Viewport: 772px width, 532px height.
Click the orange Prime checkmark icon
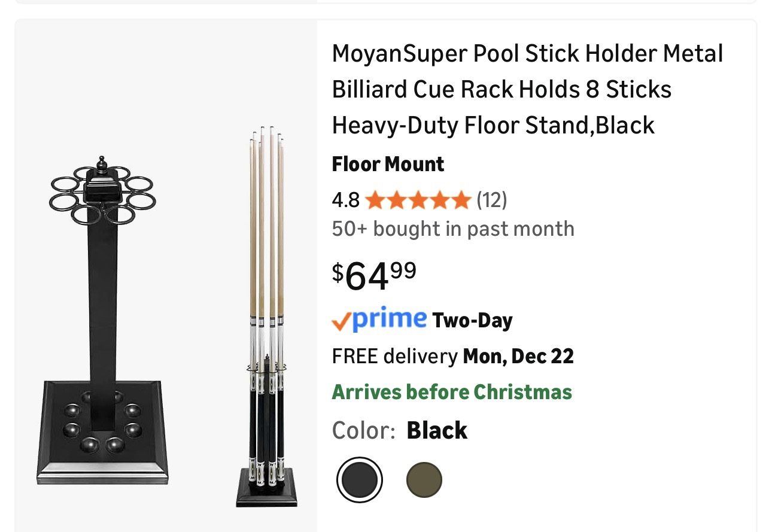pyautogui.click(x=340, y=323)
